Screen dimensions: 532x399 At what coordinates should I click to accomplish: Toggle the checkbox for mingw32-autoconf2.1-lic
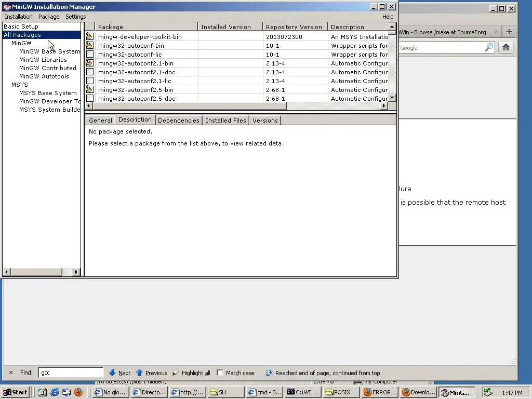90,81
